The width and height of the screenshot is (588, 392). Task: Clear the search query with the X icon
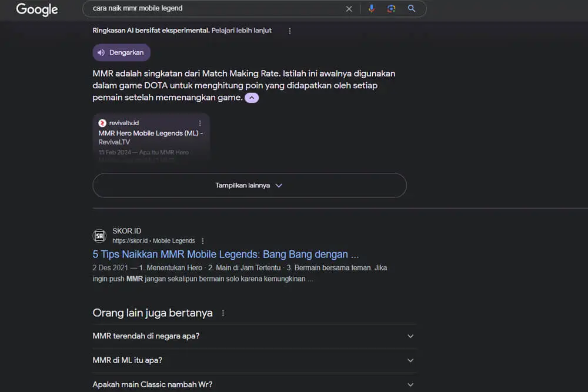(349, 9)
